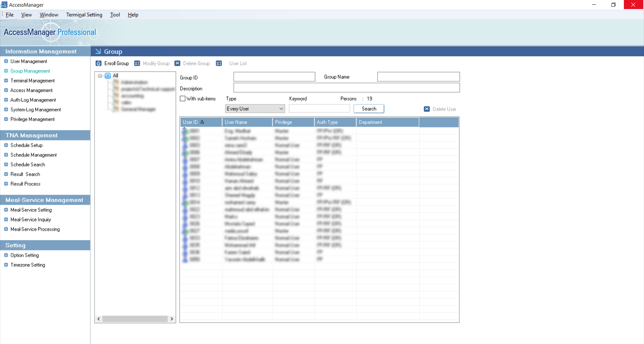Screen dimensions: 644x344
Task: Click the Delete User icon
Action: click(427, 109)
